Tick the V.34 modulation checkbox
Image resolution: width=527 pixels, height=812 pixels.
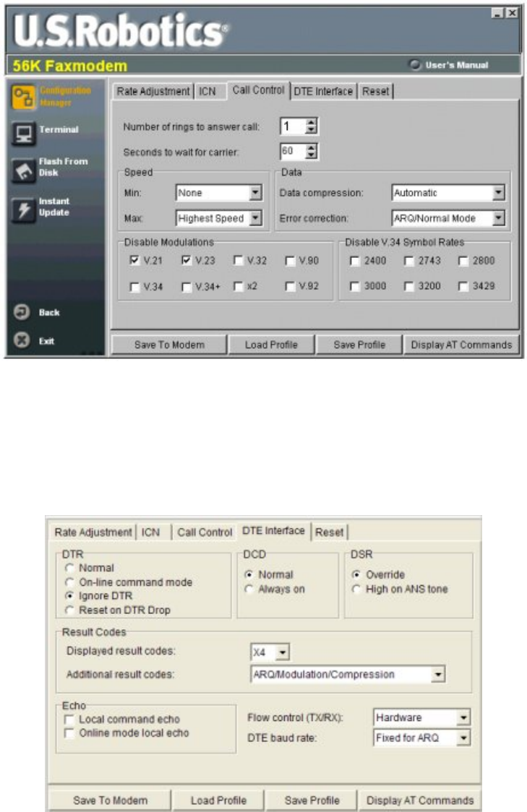(x=134, y=286)
